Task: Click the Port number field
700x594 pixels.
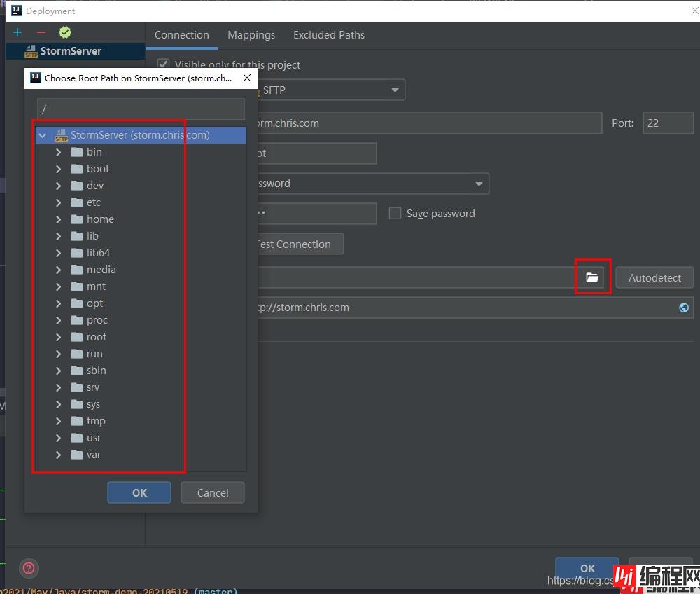Action: 667,123
